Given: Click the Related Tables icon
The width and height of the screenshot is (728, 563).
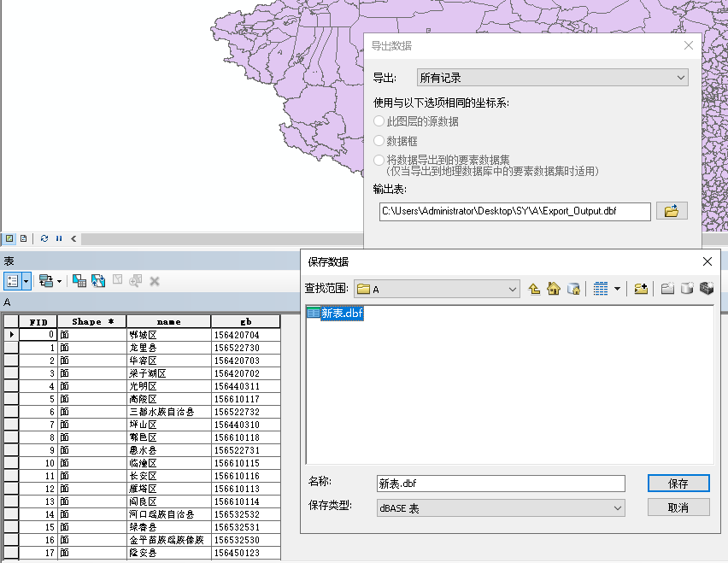Looking at the screenshot, I should pos(50,280).
